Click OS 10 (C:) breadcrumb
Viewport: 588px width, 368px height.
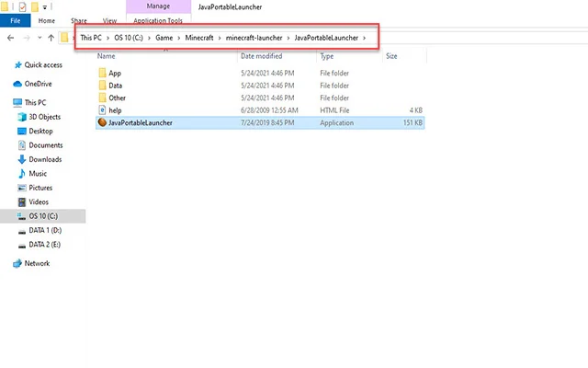click(x=129, y=38)
